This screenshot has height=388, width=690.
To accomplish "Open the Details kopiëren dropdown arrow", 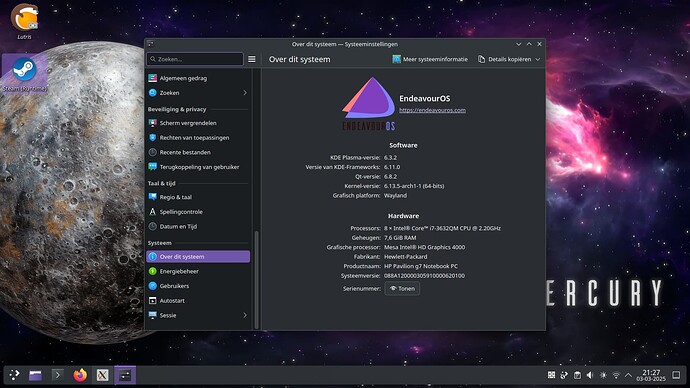I will tap(538, 59).
